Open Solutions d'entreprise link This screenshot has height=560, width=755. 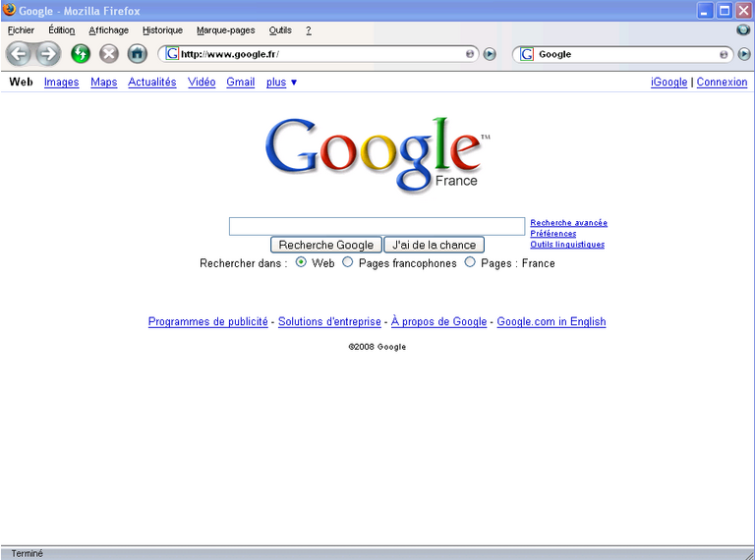329,321
